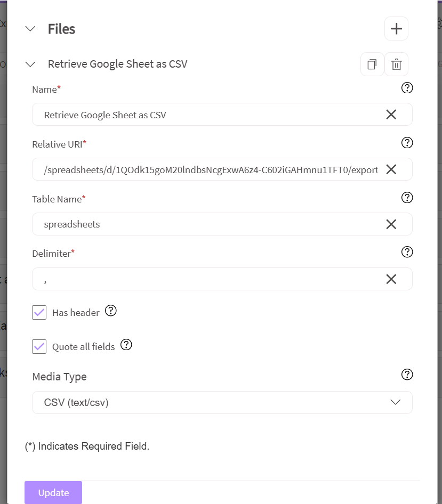
Task: Open the Media Type dropdown
Action: 222,403
